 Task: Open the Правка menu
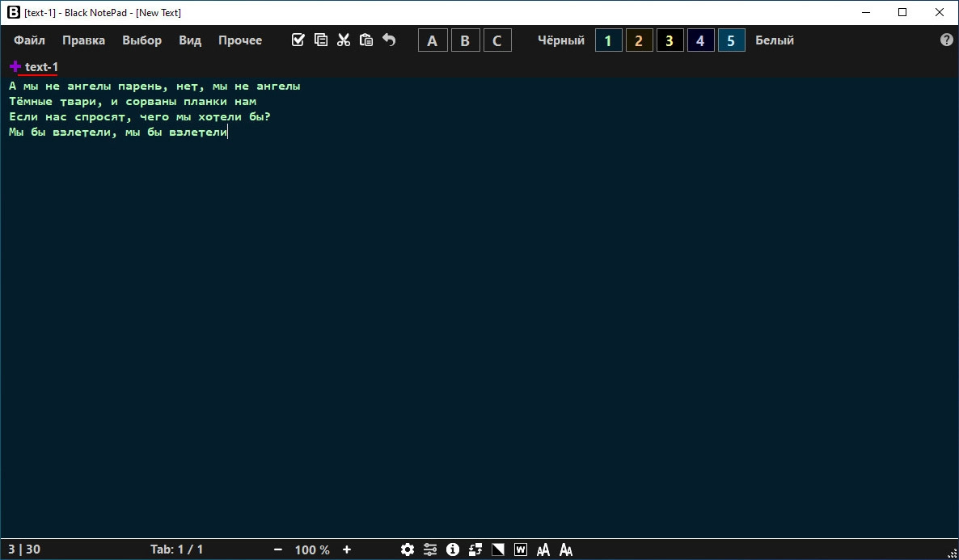coord(84,40)
